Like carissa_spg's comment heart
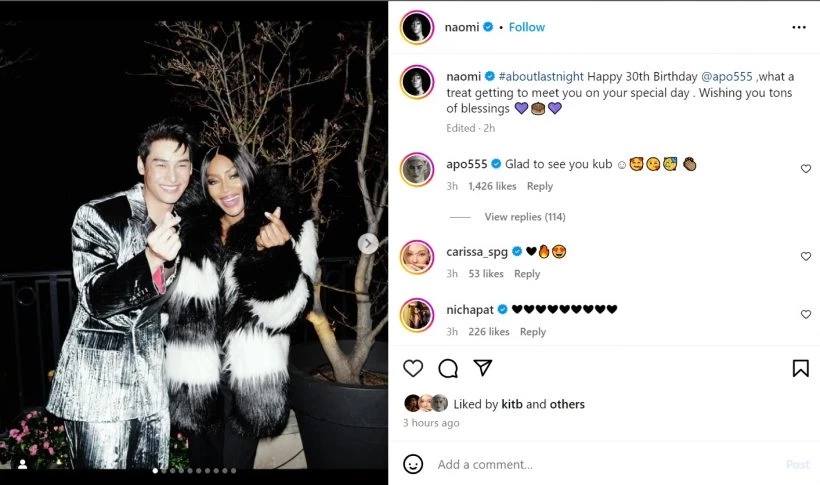820x485 pixels. (x=806, y=256)
